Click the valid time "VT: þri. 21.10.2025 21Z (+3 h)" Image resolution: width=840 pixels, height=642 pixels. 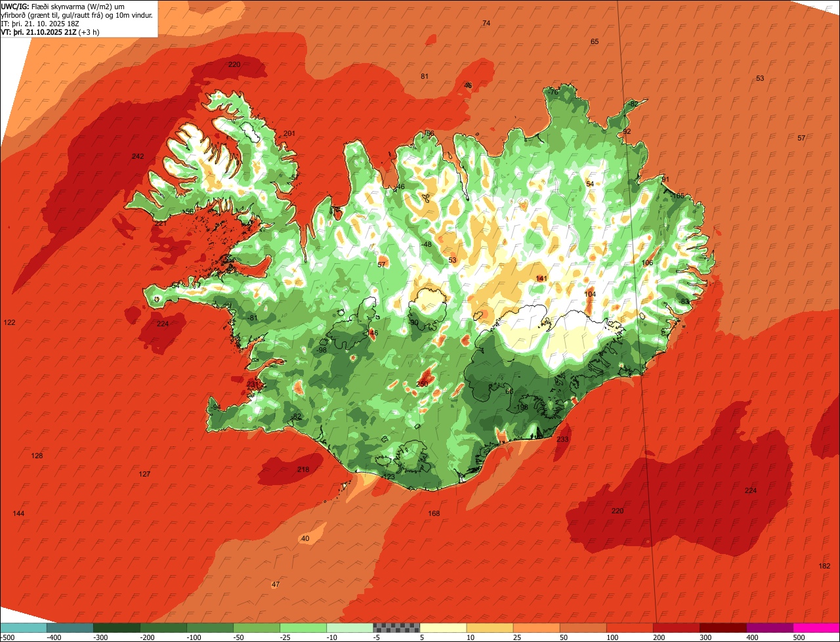tap(51, 32)
